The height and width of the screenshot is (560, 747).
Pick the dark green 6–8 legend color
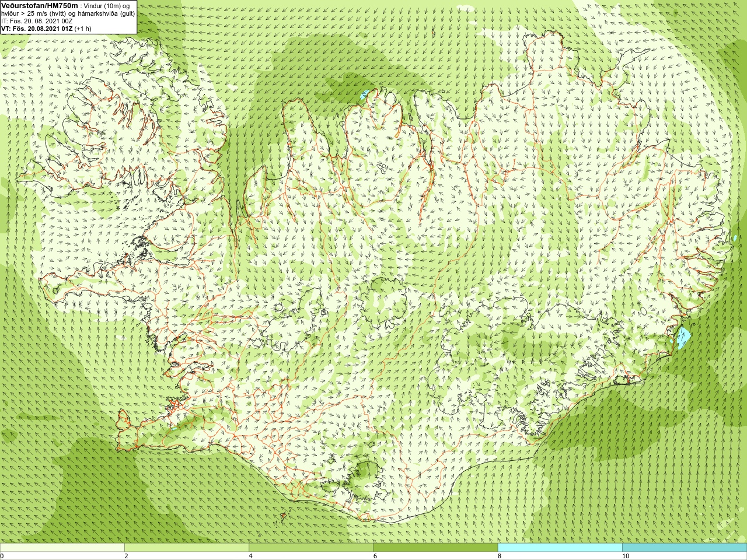pos(435,548)
